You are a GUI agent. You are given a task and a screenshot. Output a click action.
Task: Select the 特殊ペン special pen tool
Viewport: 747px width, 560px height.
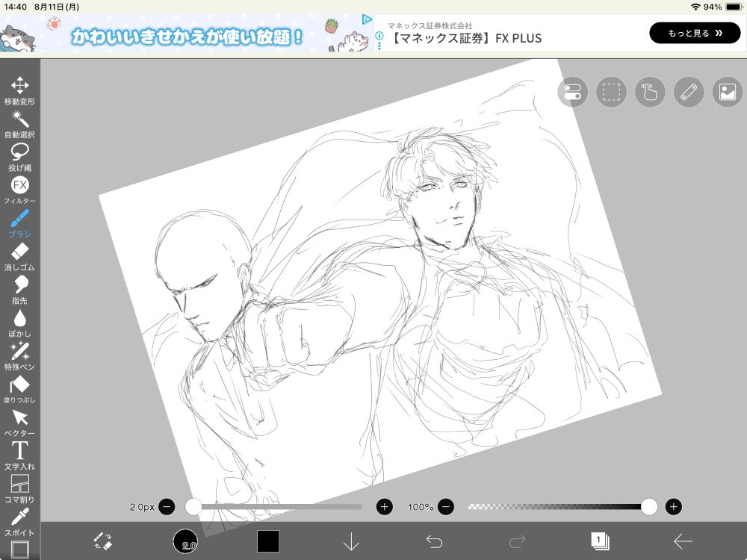click(19, 356)
